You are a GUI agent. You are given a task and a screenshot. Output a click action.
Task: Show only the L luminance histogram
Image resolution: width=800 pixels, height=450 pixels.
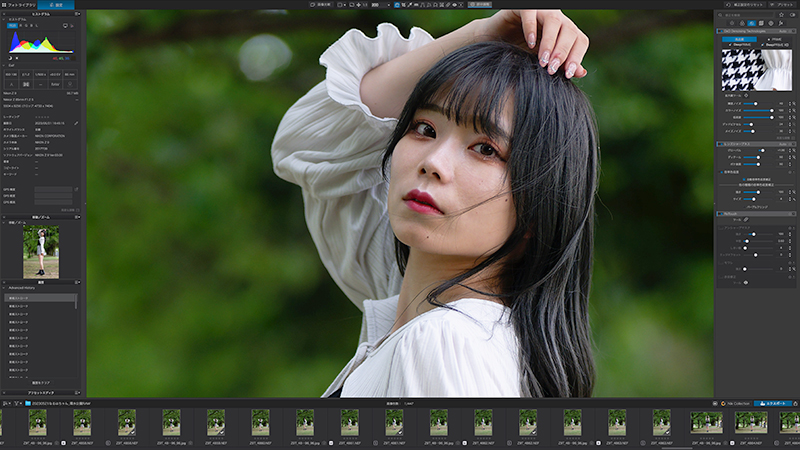click(37, 26)
